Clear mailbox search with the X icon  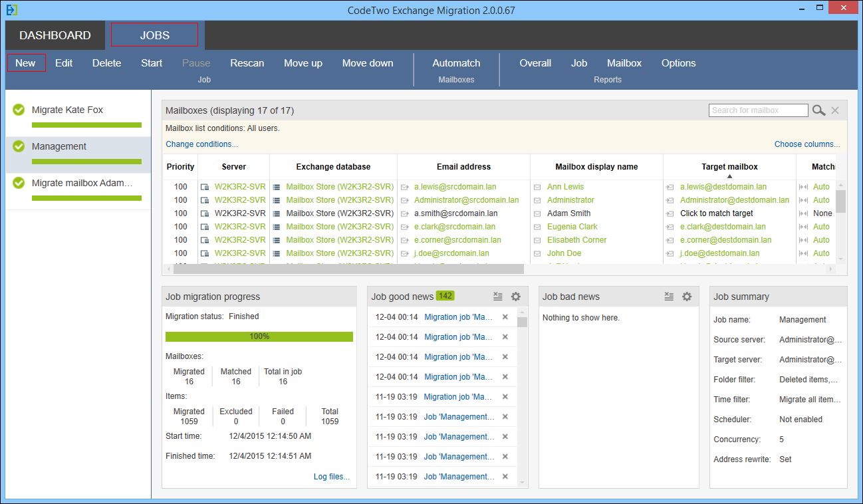tap(835, 110)
